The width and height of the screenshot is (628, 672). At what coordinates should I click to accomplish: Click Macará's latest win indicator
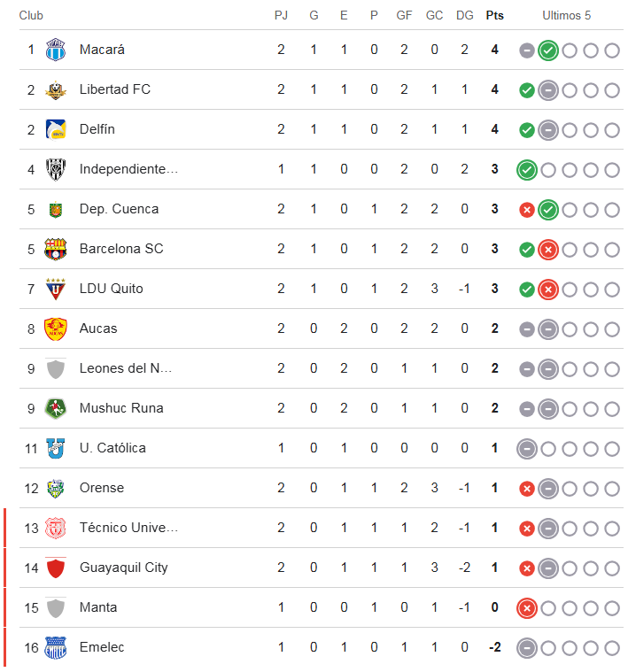tap(548, 50)
